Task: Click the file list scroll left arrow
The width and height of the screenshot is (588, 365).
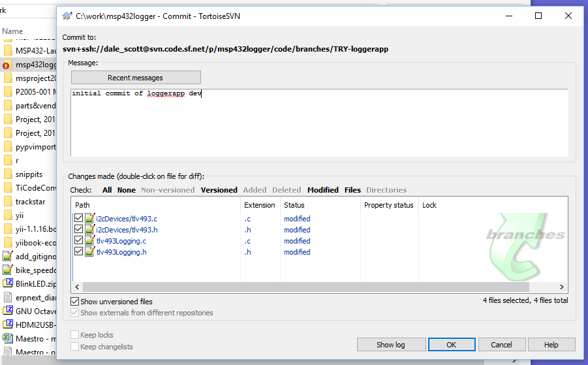Action: point(77,287)
